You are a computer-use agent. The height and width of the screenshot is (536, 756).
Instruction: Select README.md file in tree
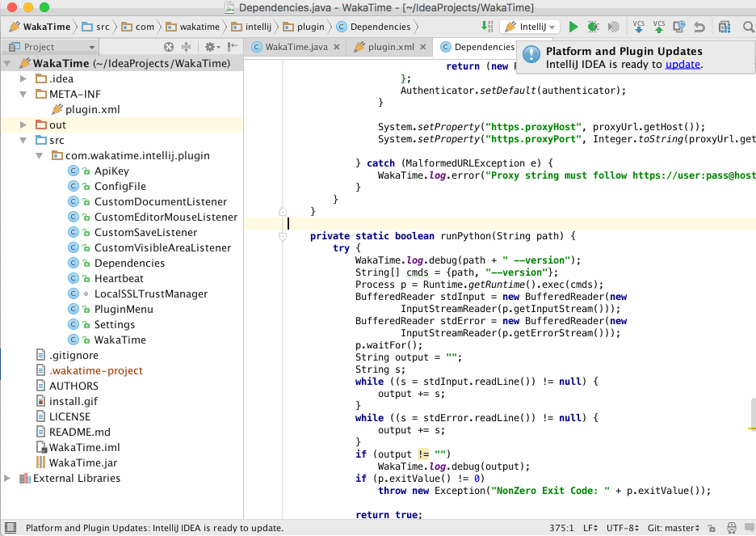pyautogui.click(x=79, y=432)
